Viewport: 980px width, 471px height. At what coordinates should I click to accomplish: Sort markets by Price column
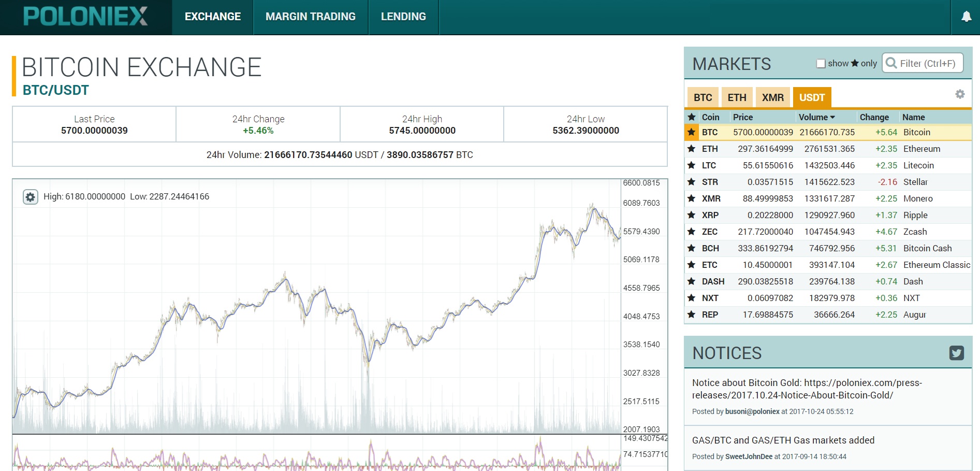tap(742, 117)
